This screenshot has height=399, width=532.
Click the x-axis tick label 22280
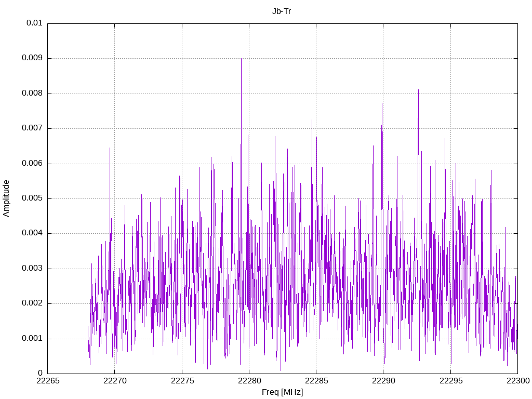[x=249, y=381]
